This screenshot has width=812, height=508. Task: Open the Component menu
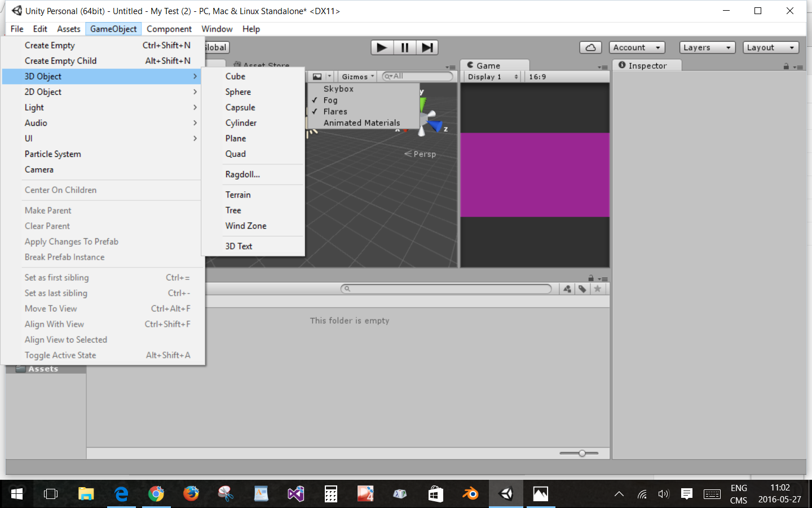(x=169, y=29)
